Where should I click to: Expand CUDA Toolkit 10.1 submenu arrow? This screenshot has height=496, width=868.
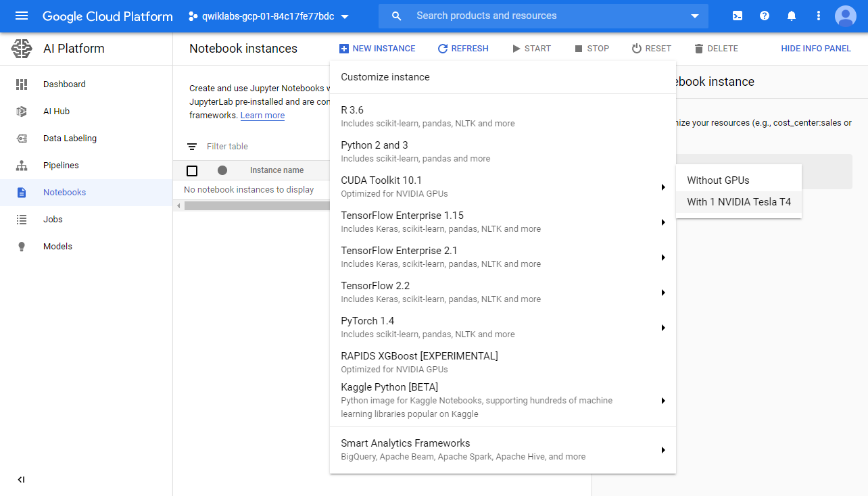663,187
